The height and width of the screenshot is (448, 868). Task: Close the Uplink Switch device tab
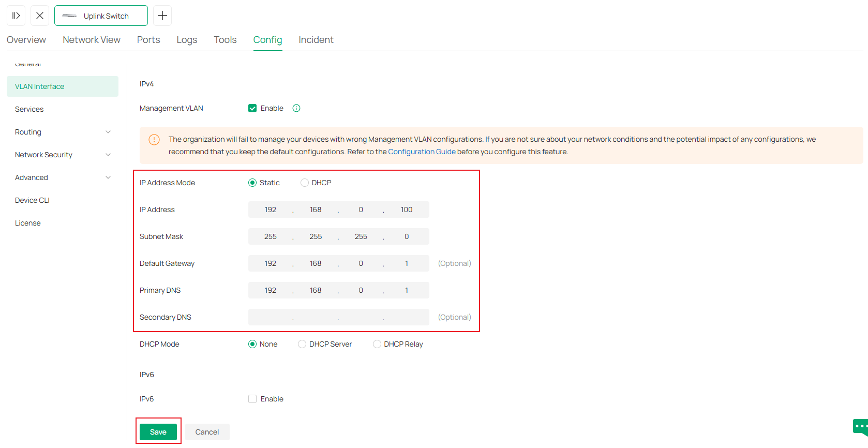pyautogui.click(x=40, y=16)
